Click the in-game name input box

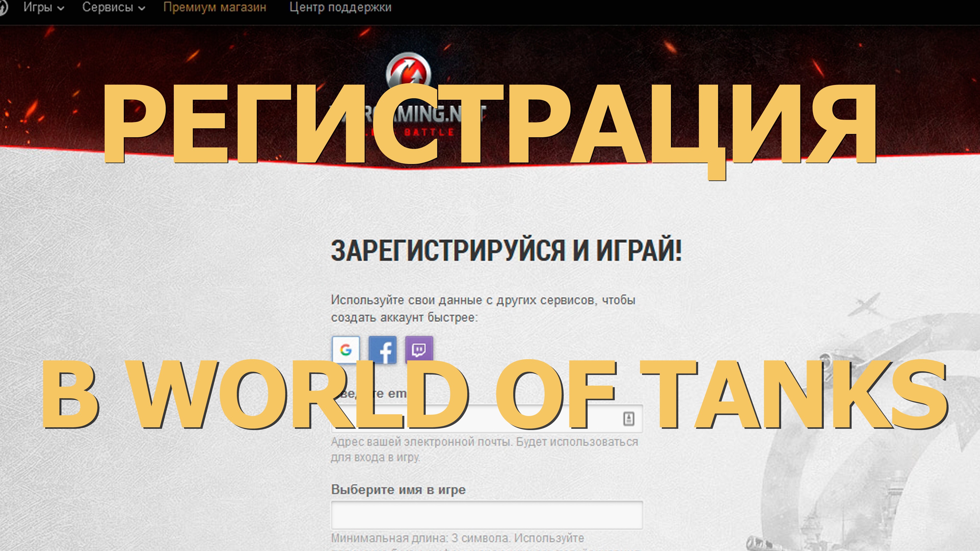click(x=487, y=515)
